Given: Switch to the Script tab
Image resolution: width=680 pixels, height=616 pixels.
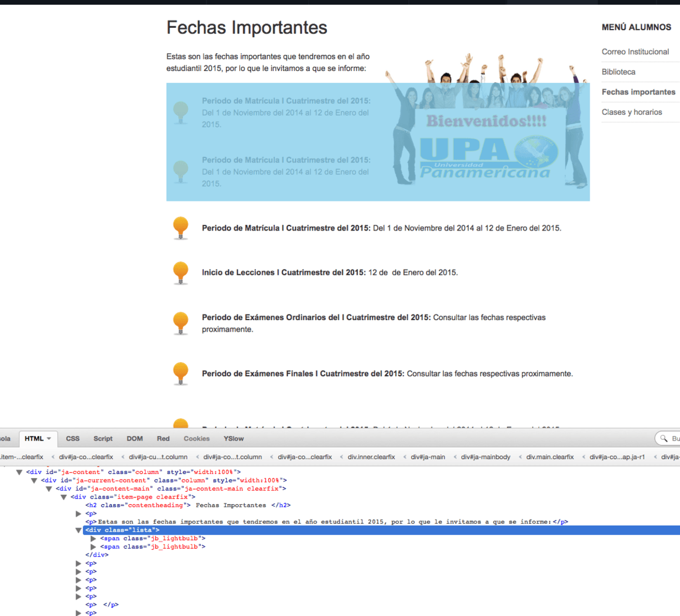Looking at the screenshot, I should pyautogui.click(x=103, y=439).
